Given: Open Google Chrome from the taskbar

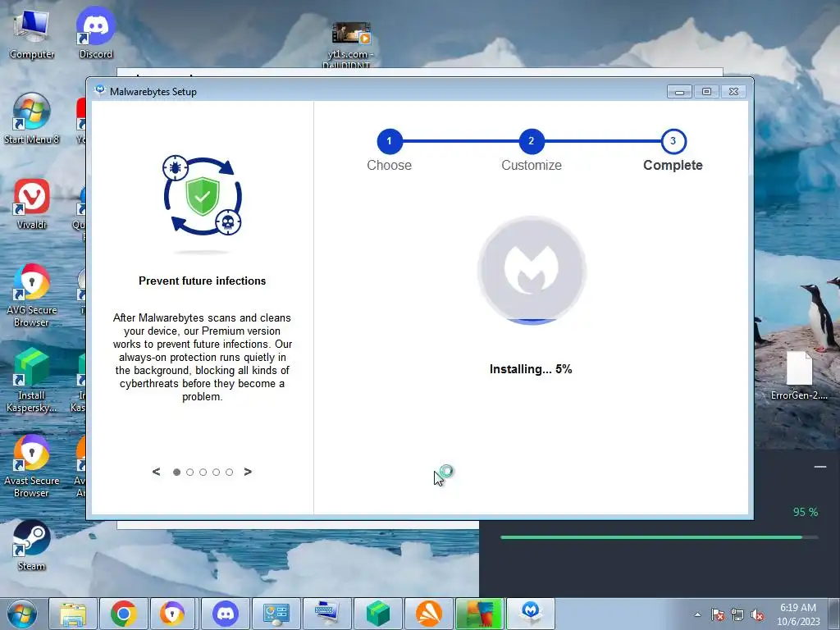Looking at the screenshot, I should [124, 614].
